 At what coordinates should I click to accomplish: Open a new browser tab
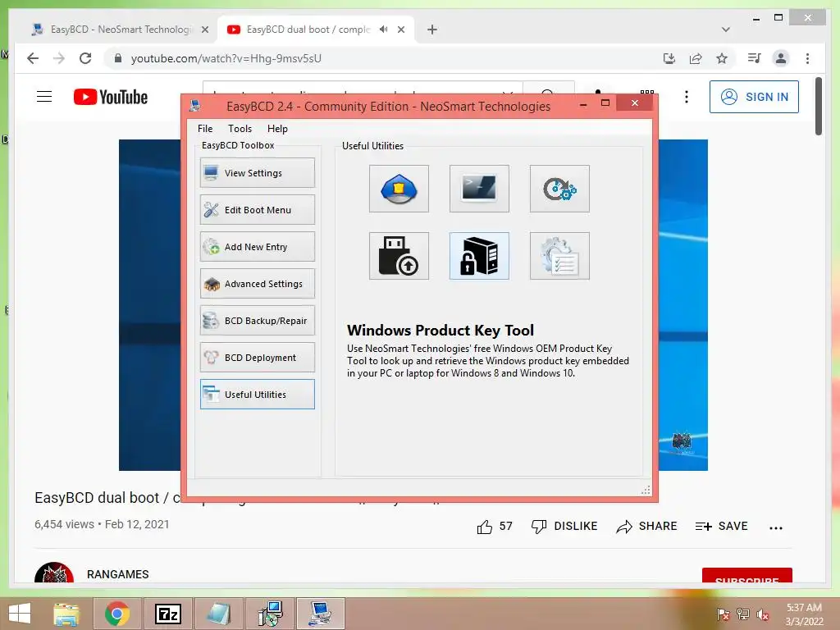[x=432, y=30]
